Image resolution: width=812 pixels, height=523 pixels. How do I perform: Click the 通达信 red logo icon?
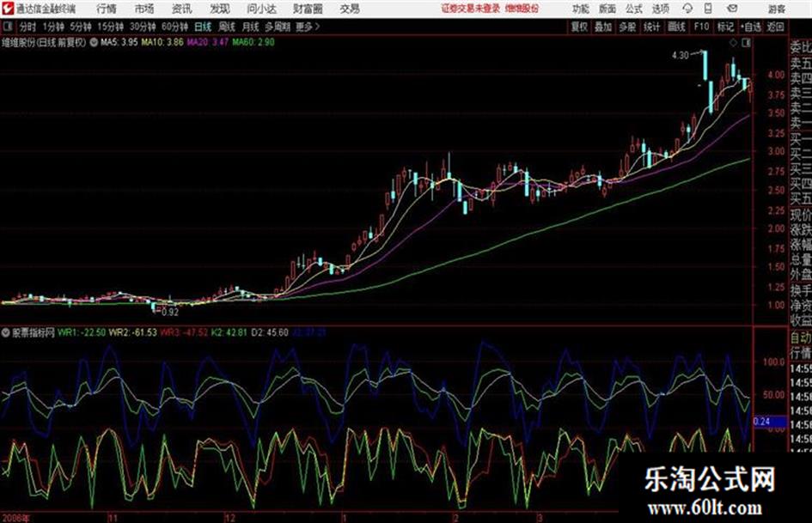click(9, 9)
